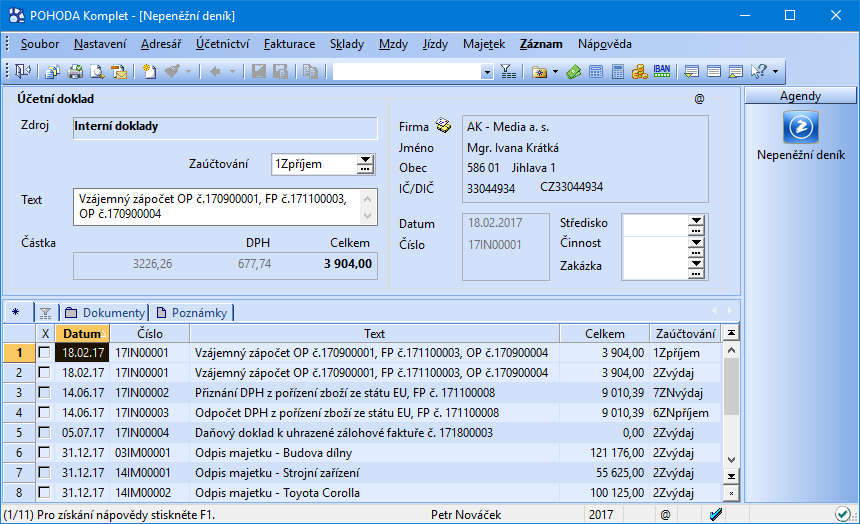Click the first greyed save disk icon
Screen dimensions: 860x524
click(x=258, y=71)
